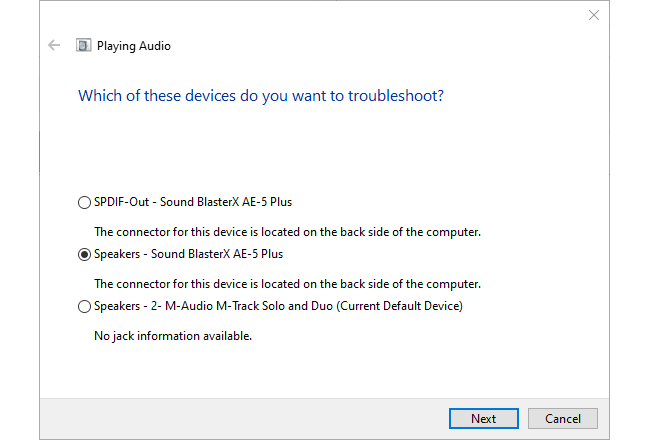This screenshot has height=440, width=650.
Task: Click the "Playing Audio" title text
Action: (x=133, y=46)
